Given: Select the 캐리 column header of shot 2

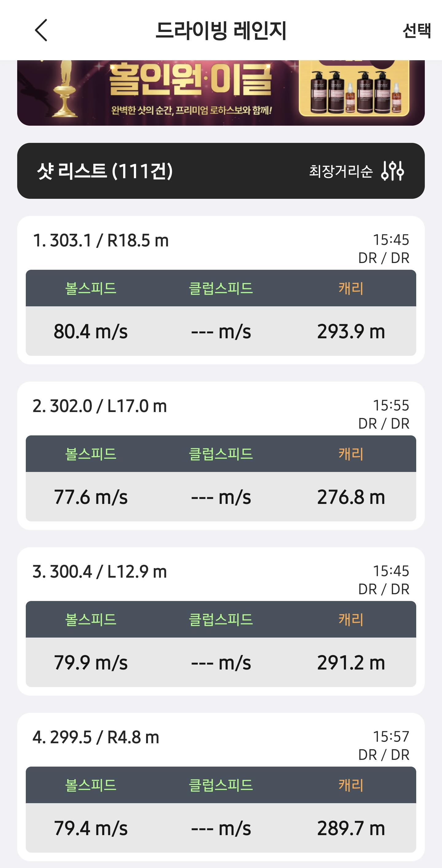Looking at the screenshot, I should point(351,454).
